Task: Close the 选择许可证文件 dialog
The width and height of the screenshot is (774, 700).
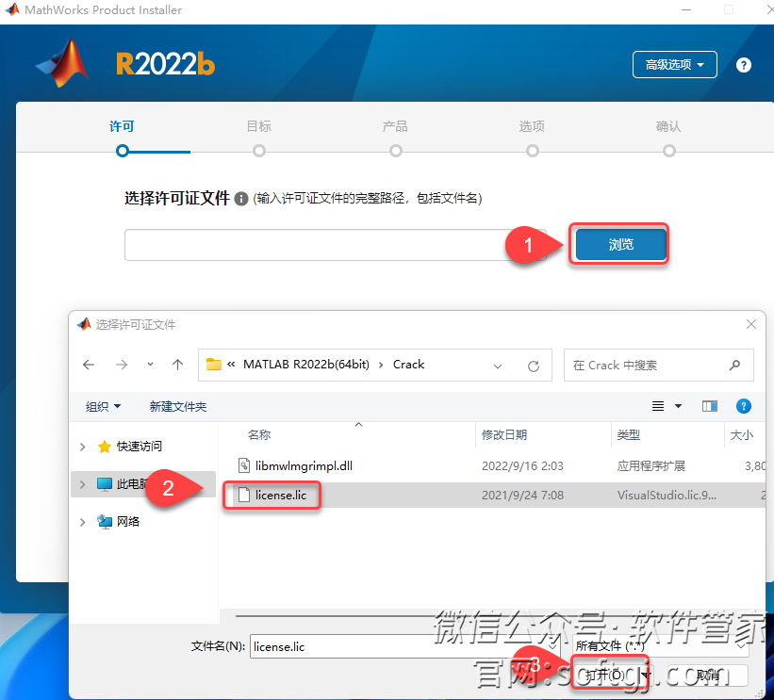Action: tap(750, 324)
